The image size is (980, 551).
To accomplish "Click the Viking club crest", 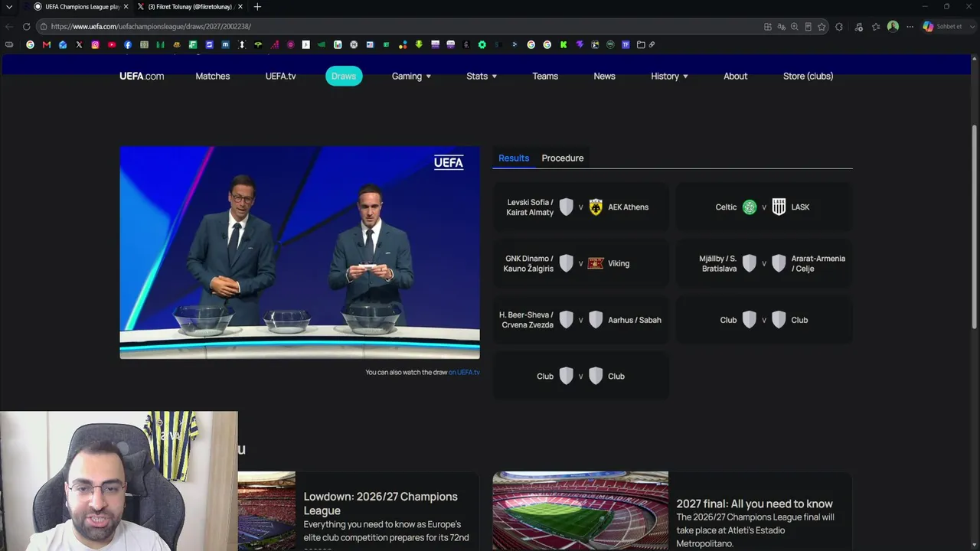I will click(596, 263).
